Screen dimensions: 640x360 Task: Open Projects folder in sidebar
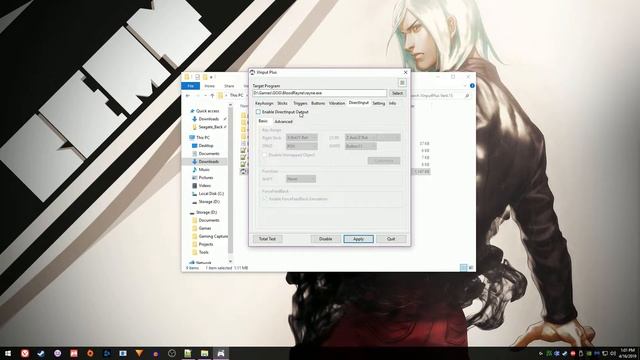pos(206,244)
